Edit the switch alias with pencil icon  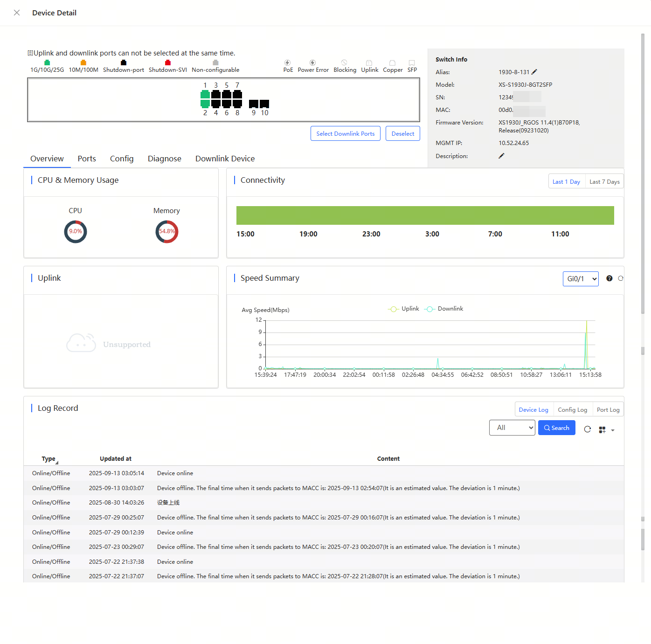(x=534, y=72)
